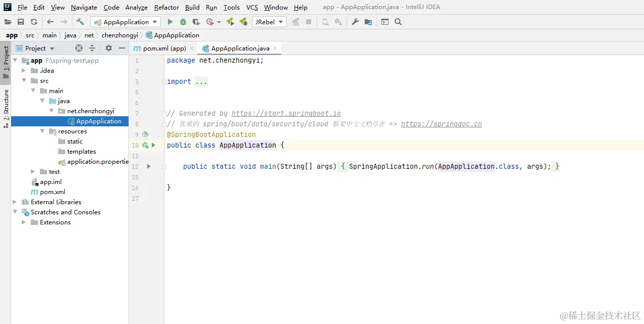The width and height of the screenshot is (644, 324).
Task: Run AppApplication with the green play button
Action: pos(170,22)
